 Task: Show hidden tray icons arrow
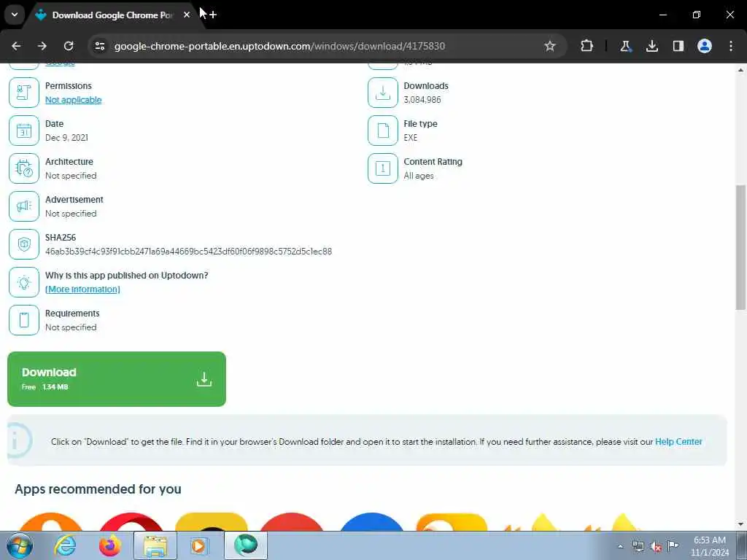click(x=620, y=547)
